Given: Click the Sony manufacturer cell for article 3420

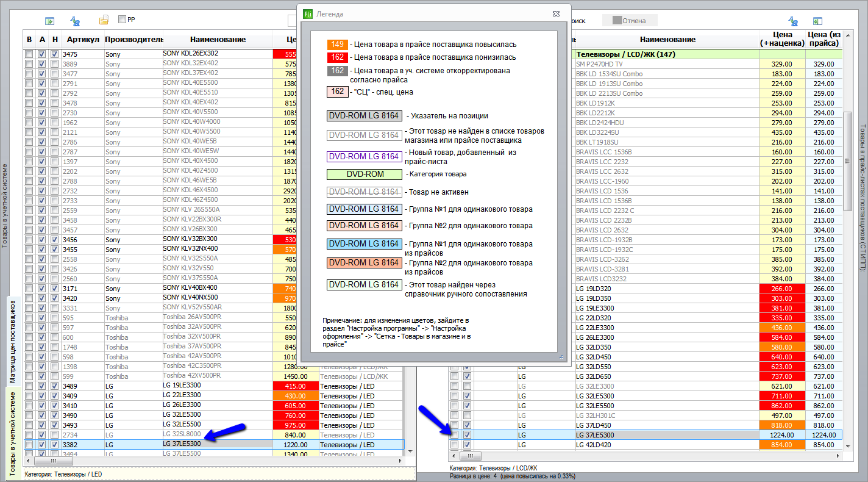Looking at the screenshot, I should (133, 298).
